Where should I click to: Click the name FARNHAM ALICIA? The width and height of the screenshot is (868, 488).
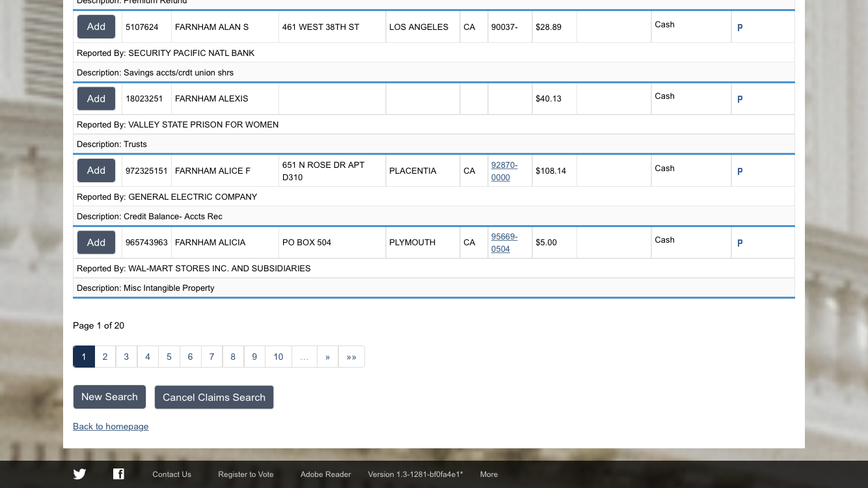pos(210,242)
